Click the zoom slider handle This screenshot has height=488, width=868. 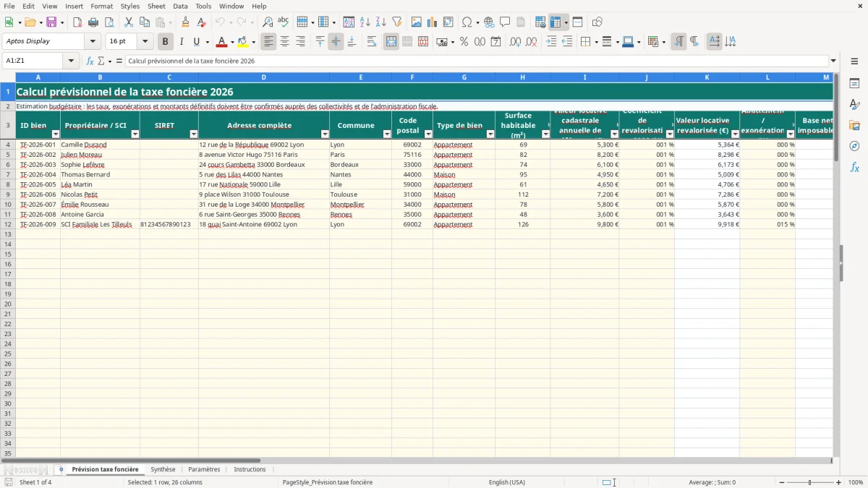tap(809, 482)
